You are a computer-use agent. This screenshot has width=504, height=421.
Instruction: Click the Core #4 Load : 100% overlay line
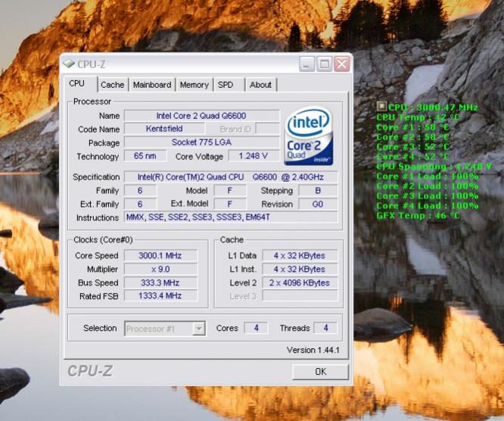coord(428,206)
